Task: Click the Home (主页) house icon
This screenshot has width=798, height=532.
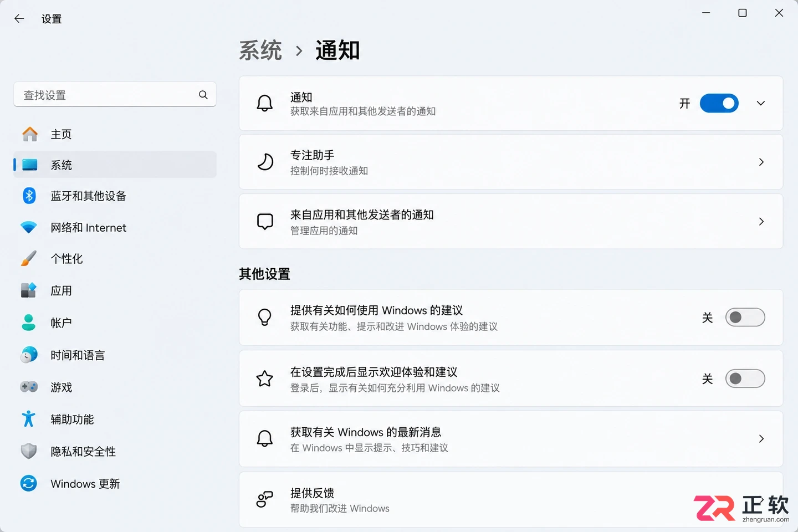Action: click(x=29, y=134)
